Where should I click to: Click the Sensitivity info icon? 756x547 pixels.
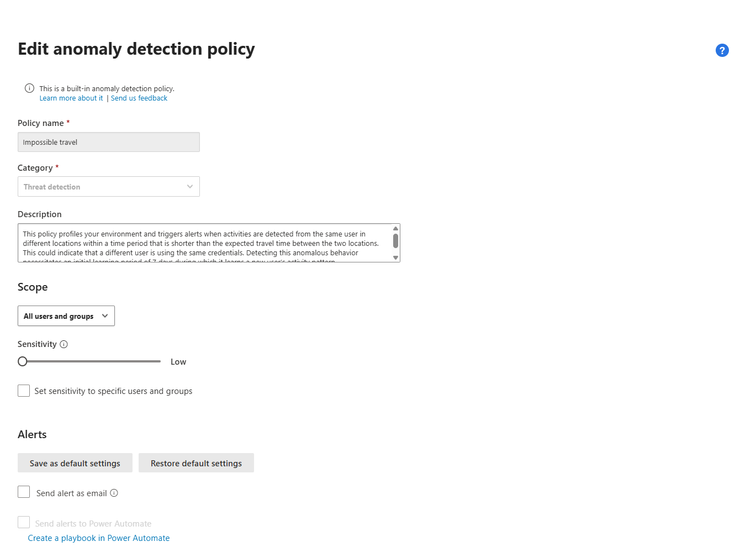pos(64,344)
